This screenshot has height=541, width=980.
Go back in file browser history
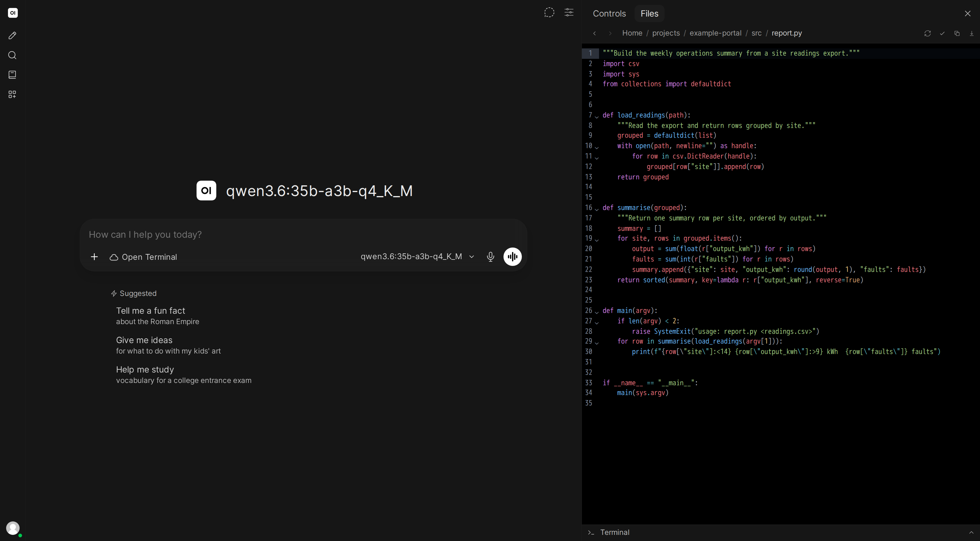[x=595, y=33]
